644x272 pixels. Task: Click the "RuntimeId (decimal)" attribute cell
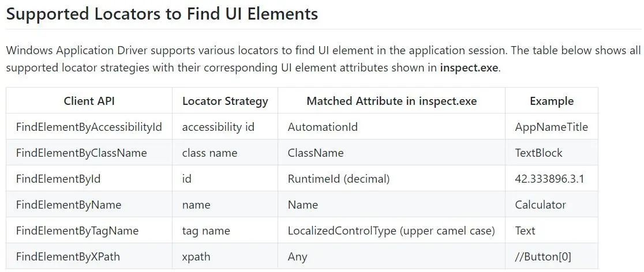[x=339, y=179]
